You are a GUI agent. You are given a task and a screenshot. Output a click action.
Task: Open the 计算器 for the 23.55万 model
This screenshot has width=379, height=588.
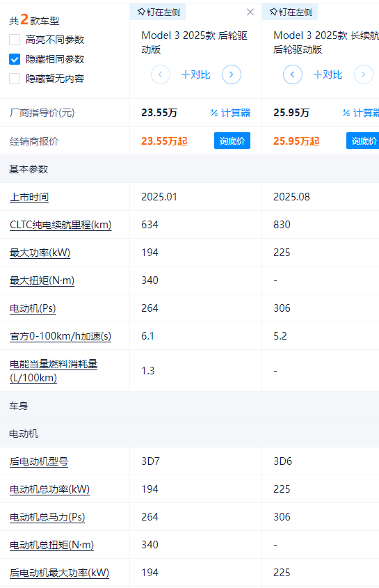pos(231,113)
